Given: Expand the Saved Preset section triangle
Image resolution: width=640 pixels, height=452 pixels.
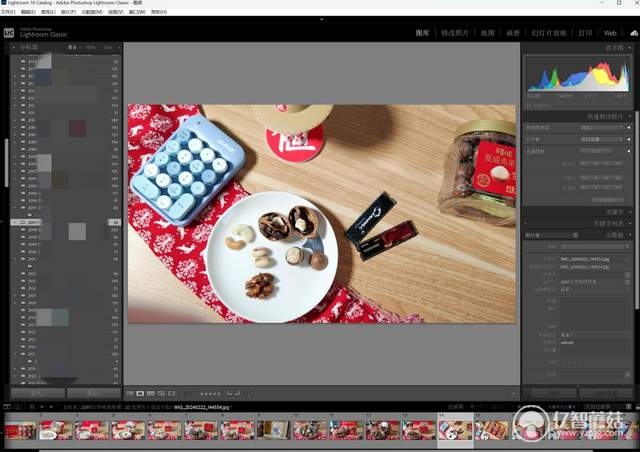Looking at the screenshot, I should click(x=629, y=128).
